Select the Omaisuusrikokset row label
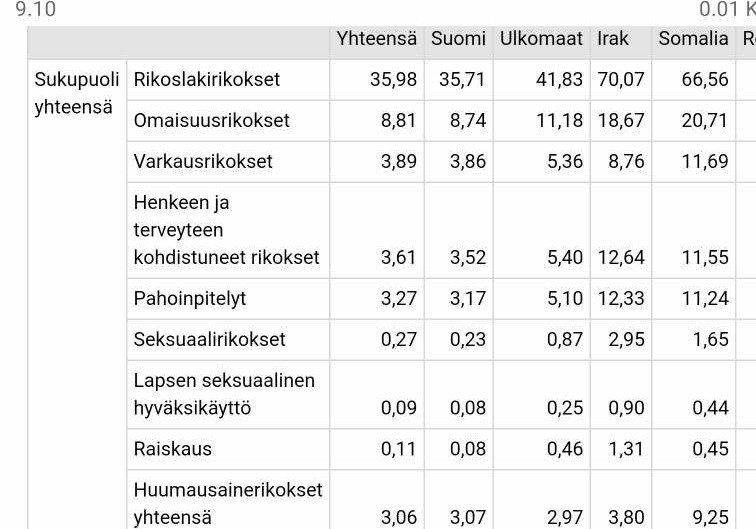The image size is (756, 529). (212, 121)
